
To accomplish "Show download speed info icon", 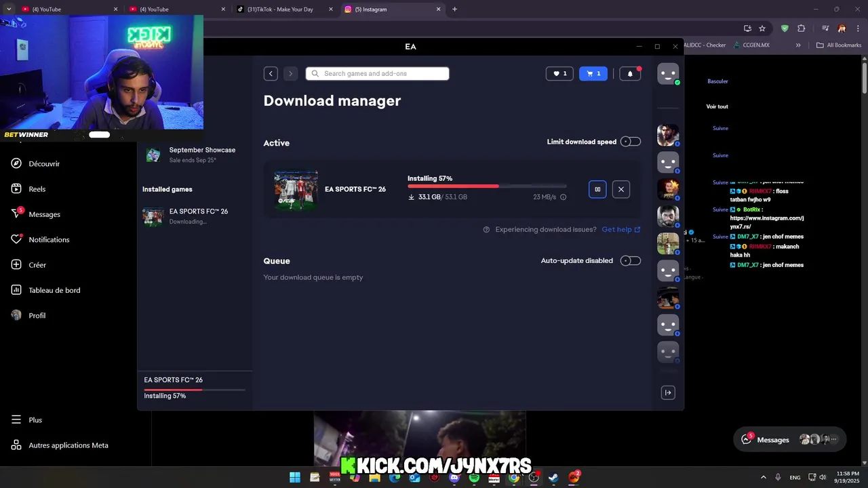I will (x=563, y=197).
